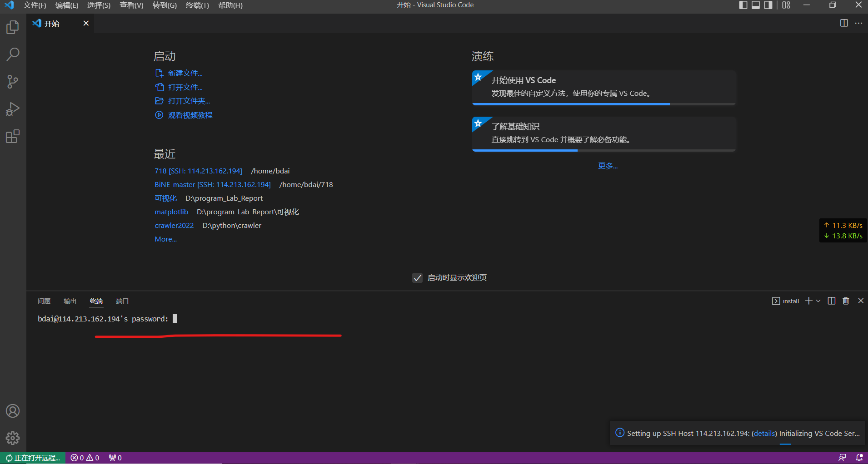Open the 查看(V) menu
This screenshot has width=868, height=464.
(x=131, y=5)
